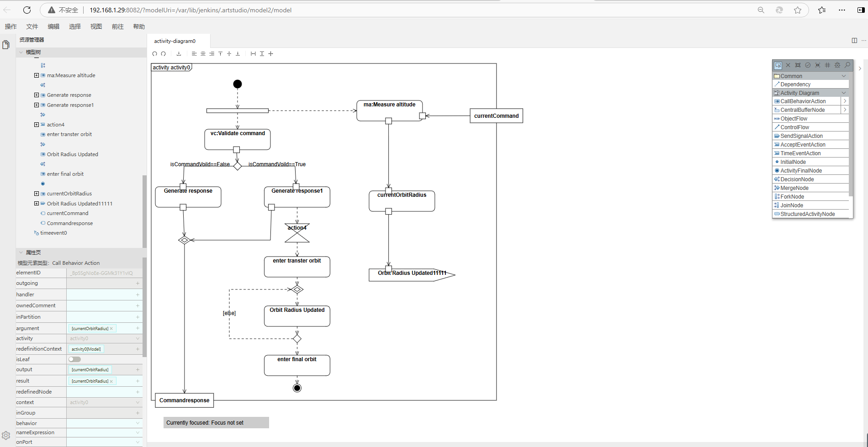Add a new outgoing value with plus

tap(138, 284)
